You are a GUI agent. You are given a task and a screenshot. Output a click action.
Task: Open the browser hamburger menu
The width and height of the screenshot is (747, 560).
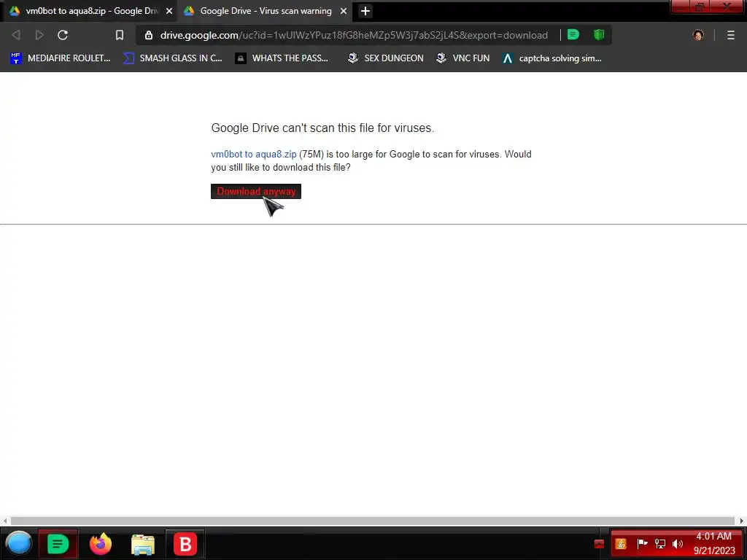731,35
